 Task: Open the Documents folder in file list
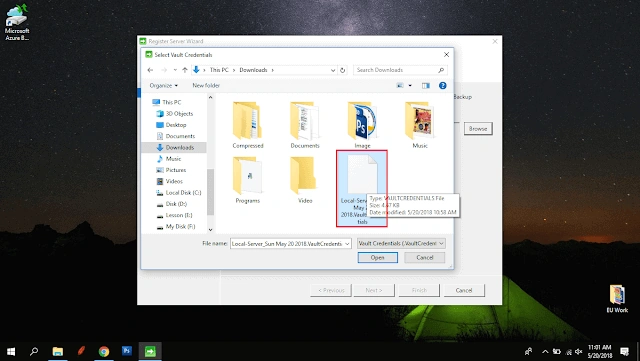[x=305, y=125]
